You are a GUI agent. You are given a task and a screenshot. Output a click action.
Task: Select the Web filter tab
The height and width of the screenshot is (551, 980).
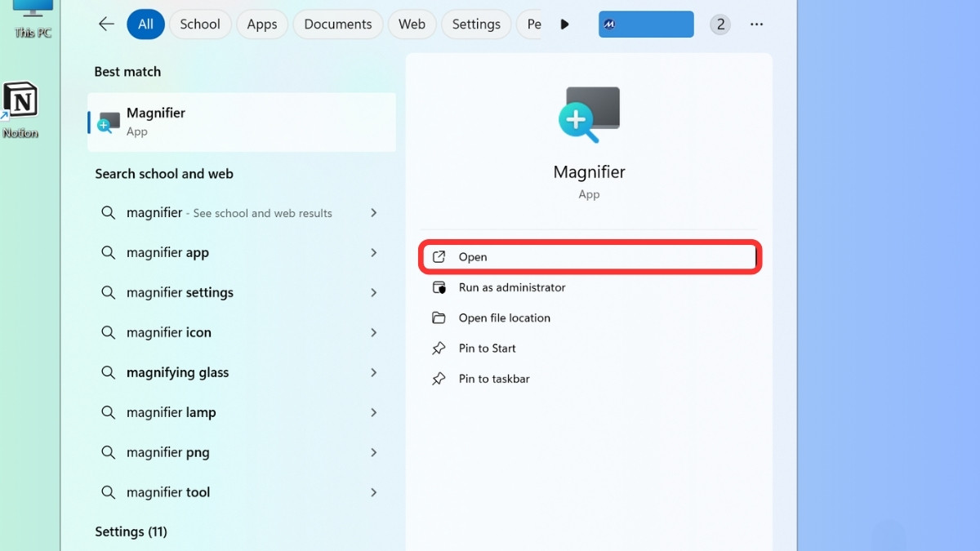[x=412, y=24]
